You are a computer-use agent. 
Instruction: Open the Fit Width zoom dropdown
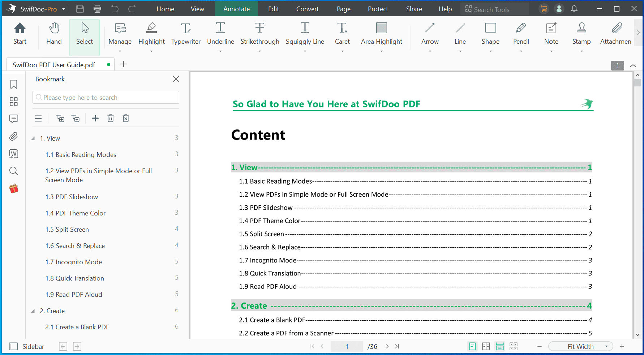(x=581, y=346)
